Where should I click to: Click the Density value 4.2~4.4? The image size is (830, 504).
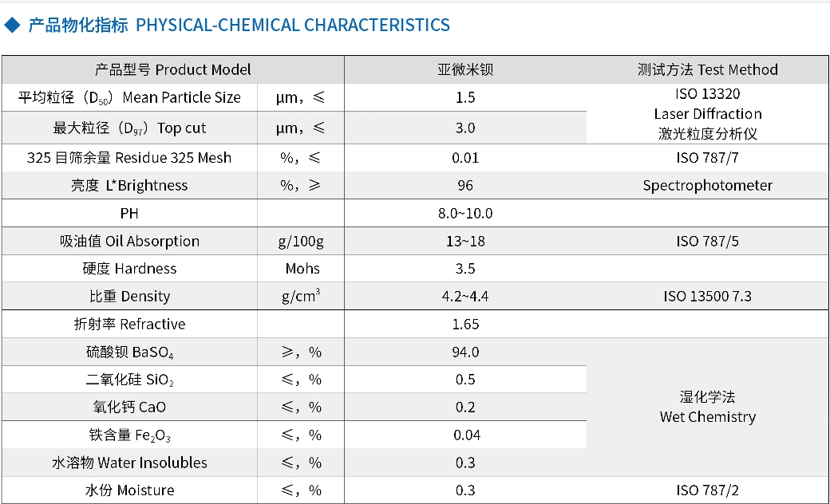pos(465,297)
